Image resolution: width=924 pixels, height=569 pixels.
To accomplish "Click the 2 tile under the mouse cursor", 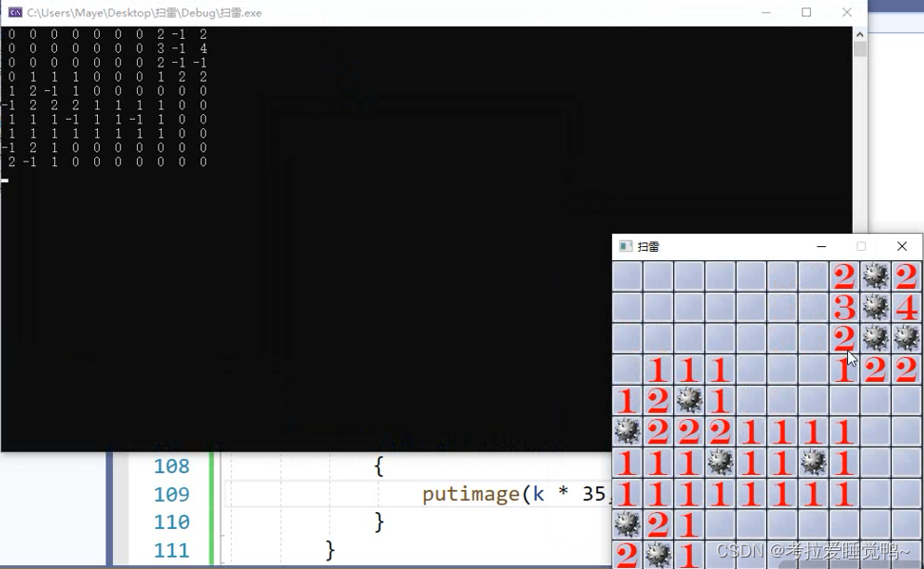I will [x=844, y=338].
